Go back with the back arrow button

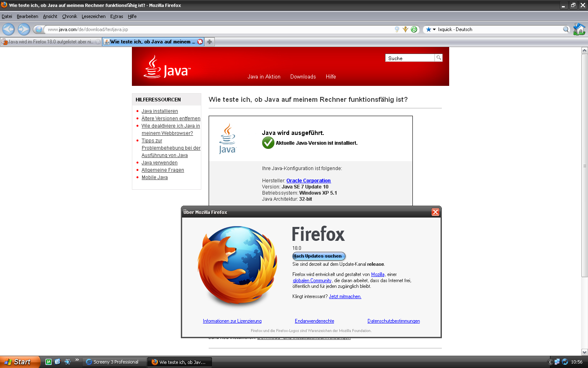coord(9,29)
